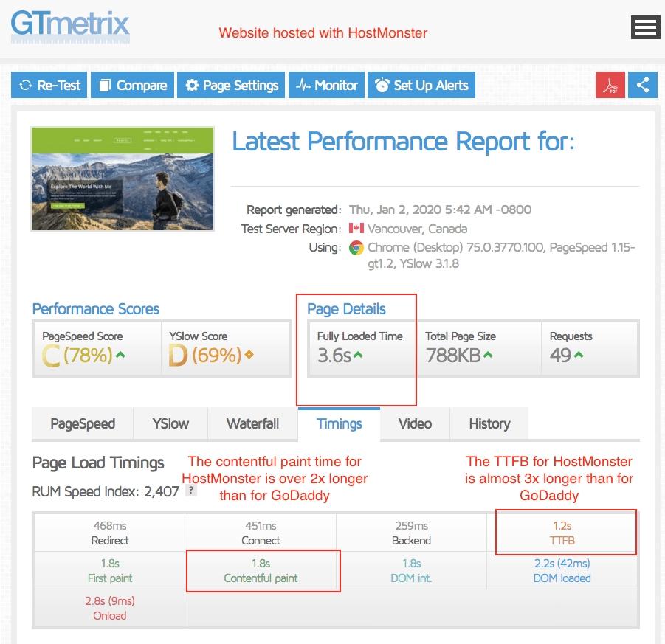Open the Waterfall tab
Viewport: 665px width, 644px height.
pyautogui.click(x=252, y=423)
